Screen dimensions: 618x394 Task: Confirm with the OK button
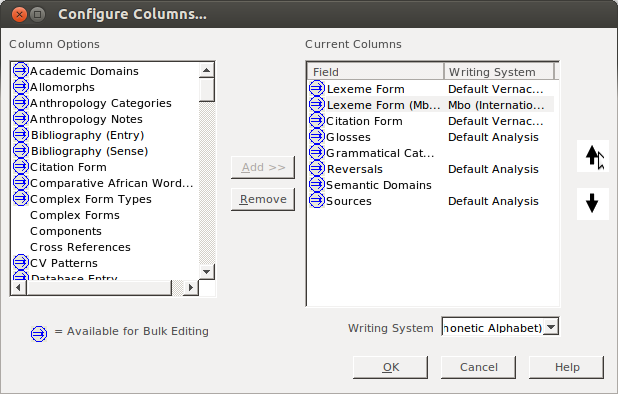pos(391,367)
